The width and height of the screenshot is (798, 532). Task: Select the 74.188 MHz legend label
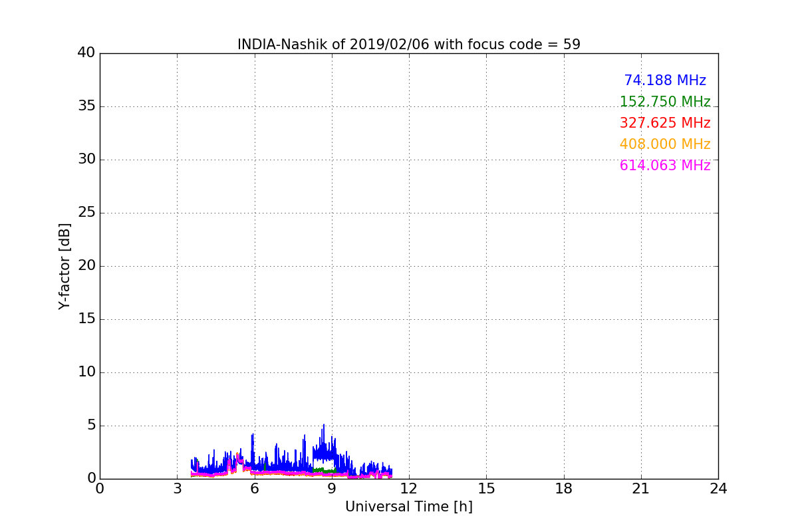pos(665,80)
